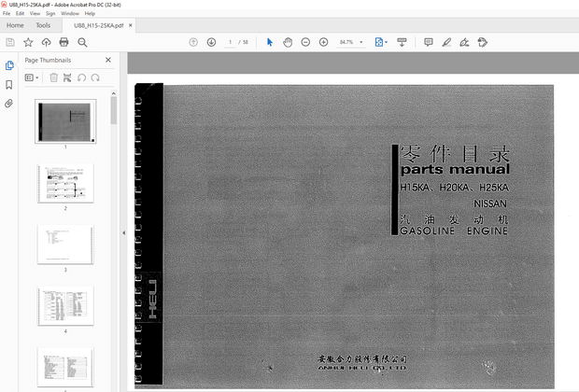Click the stamp share tool icon

tap(482, 42)
